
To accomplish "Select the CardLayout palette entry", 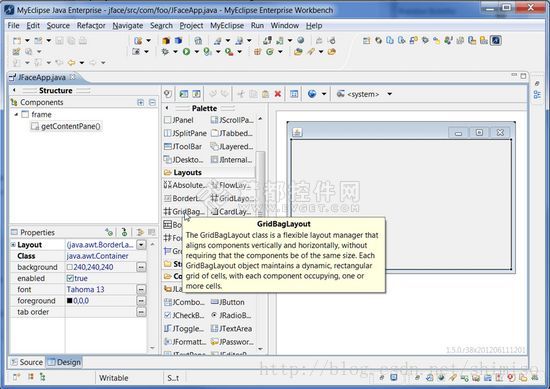I will coord(232,212).
